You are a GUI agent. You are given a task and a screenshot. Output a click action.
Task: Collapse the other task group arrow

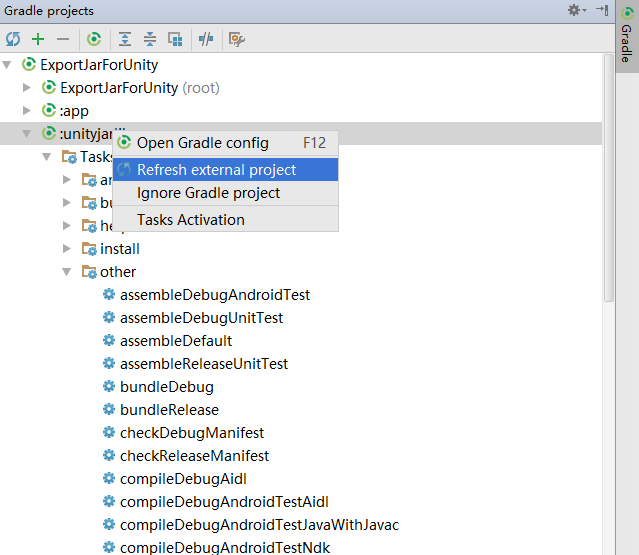[67, 271]
